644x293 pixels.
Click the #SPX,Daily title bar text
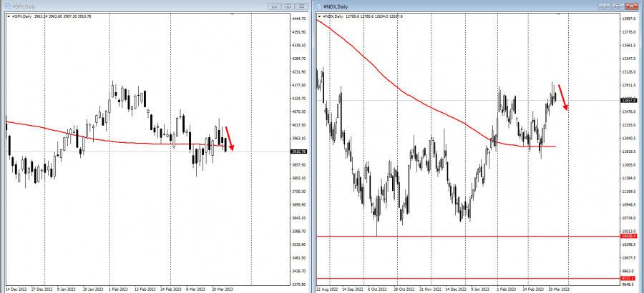(23, 6)
